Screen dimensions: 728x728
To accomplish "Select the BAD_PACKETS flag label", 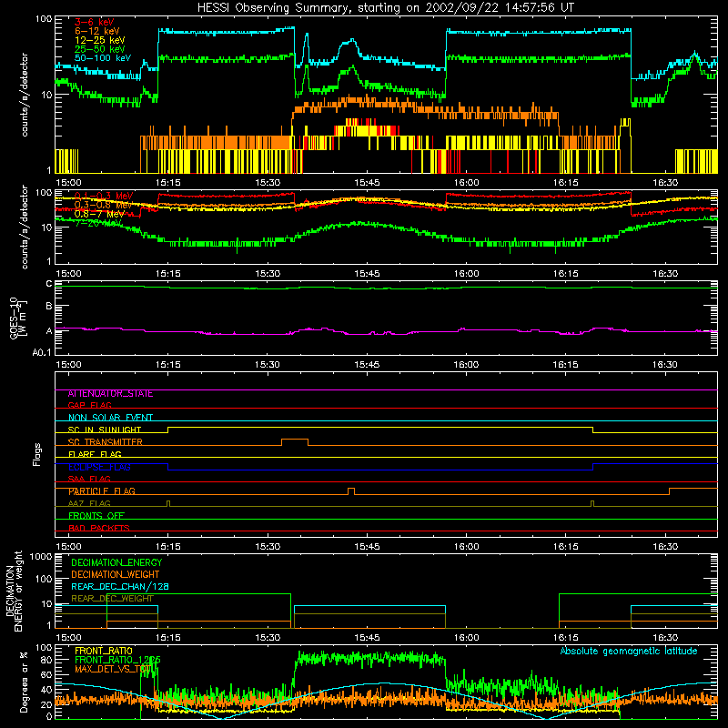I will tap(99, 528).
